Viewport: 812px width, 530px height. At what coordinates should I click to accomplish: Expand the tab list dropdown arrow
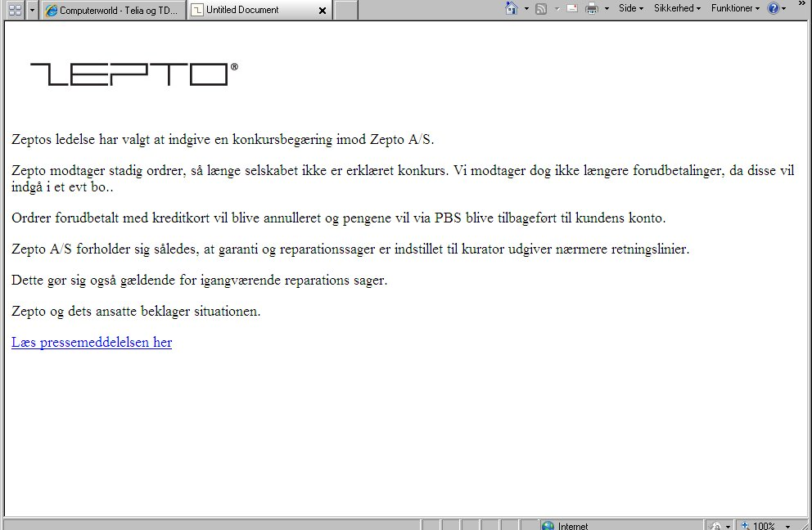click(x=32, y=10)
